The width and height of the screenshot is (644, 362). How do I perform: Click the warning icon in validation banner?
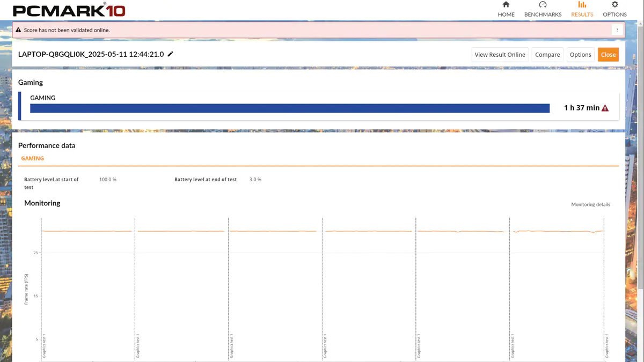click(x=19, y=31)
